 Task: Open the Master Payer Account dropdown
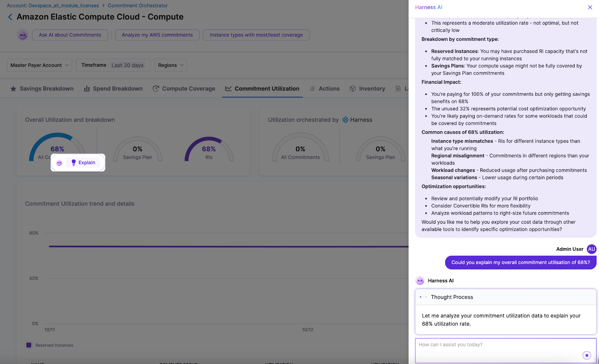pyautogui.click(x=39, y=65)
